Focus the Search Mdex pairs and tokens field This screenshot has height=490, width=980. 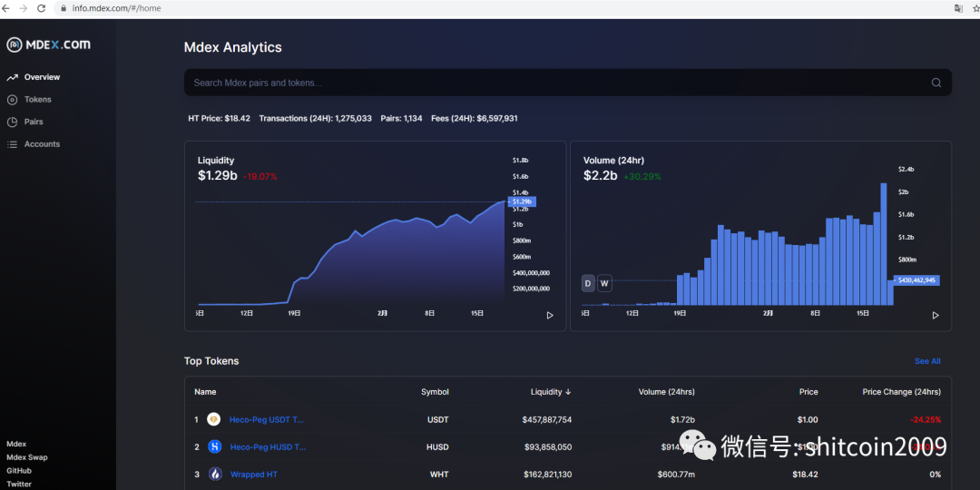[x=567, y=83]
